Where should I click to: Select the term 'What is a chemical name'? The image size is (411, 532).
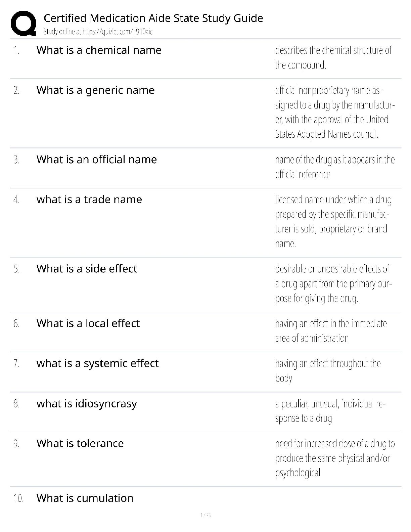click(x=99, y=50)
